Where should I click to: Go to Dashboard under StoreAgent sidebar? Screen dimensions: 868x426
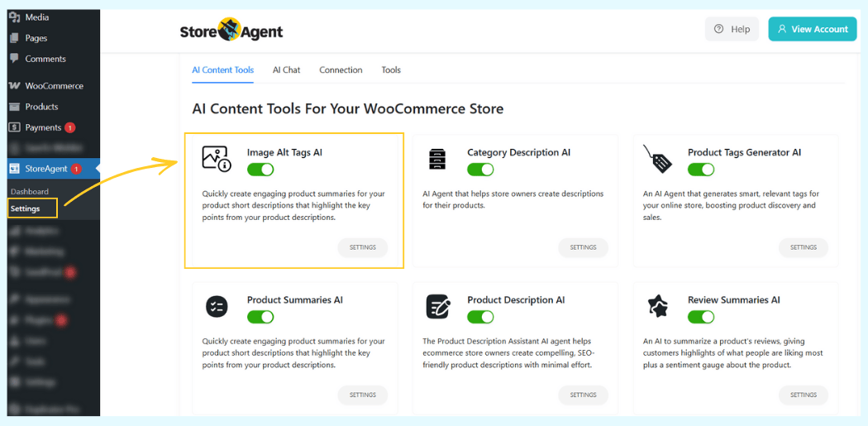click(x=30, y=192)
